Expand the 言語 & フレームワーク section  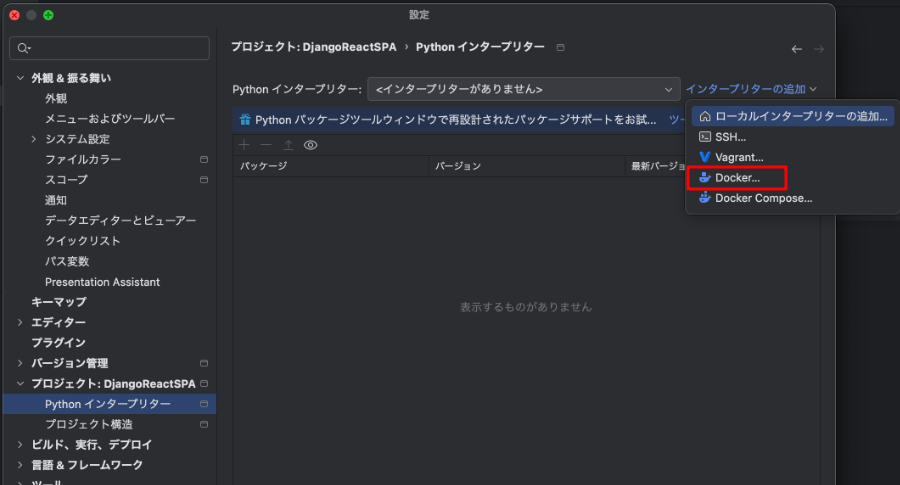(x=20, y=465)
